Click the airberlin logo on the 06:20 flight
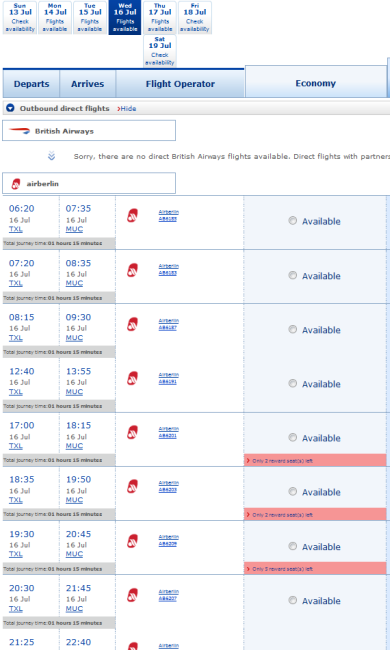This screenshot has height=650, width=390. [132, 216]
